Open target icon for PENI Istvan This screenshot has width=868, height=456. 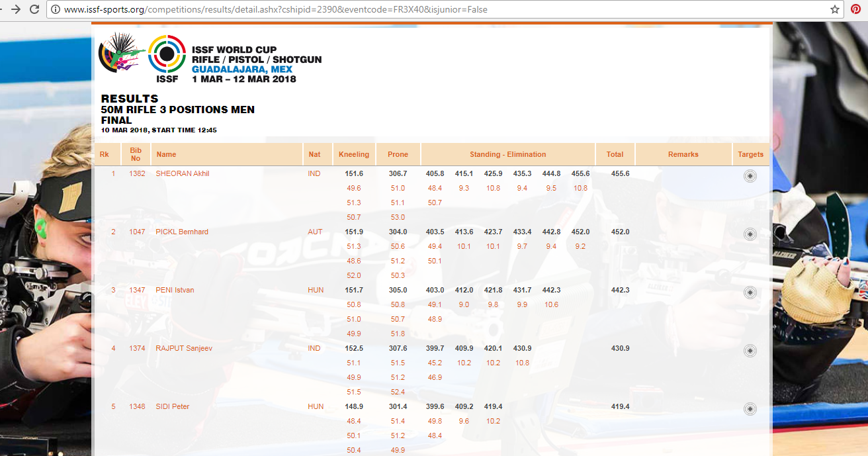coord(750,293)
